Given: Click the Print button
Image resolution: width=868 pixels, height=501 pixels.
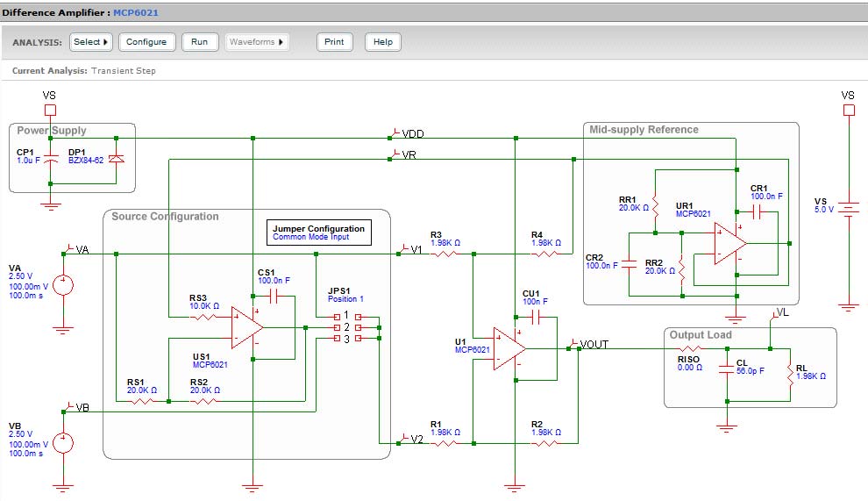Looking at the screenshot, I should point(334,42).
